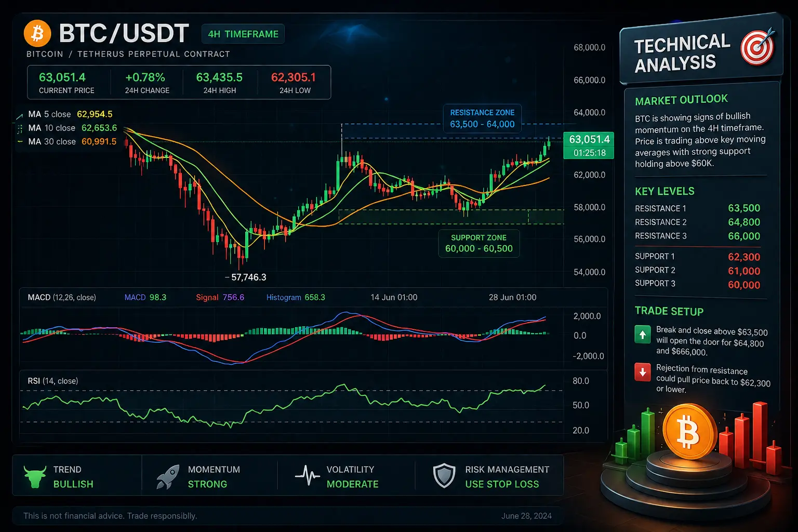Click the Support 1 value 62,300
The height and width of the screenshot is (532, 798).
(x=744, y=257)
